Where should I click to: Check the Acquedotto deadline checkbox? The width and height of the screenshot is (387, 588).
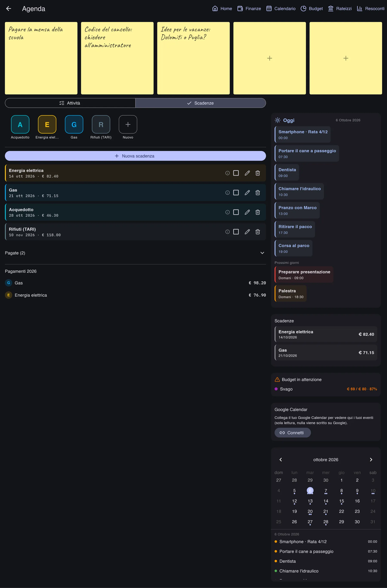(236, 212)
